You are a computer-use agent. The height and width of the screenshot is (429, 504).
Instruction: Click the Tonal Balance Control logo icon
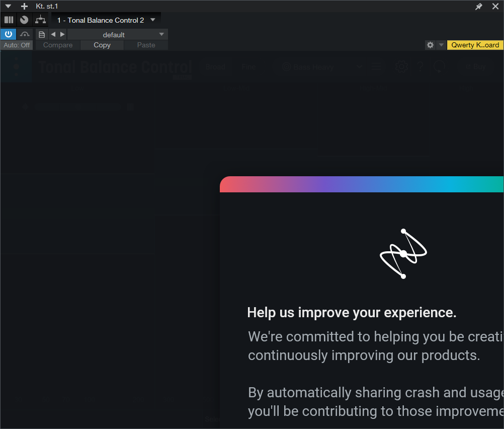coord(17,67)
